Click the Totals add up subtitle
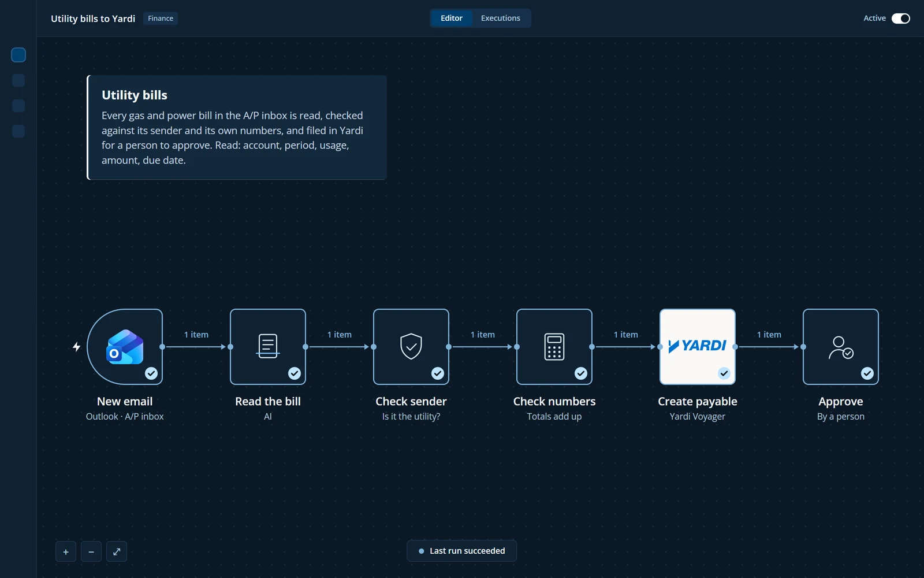 (x=554, y=416)
